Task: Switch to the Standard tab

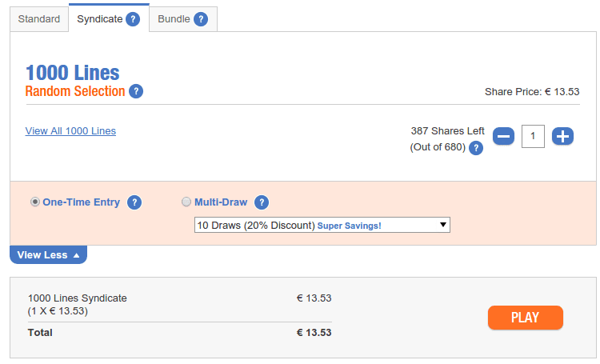Action: [x=39, y=19]
